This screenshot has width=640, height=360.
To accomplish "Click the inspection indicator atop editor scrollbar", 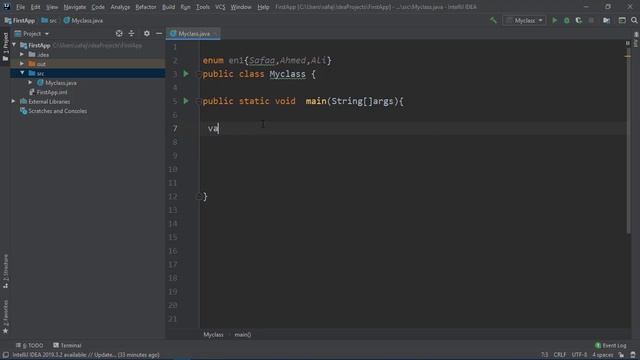I will click(x=628, y=43).
